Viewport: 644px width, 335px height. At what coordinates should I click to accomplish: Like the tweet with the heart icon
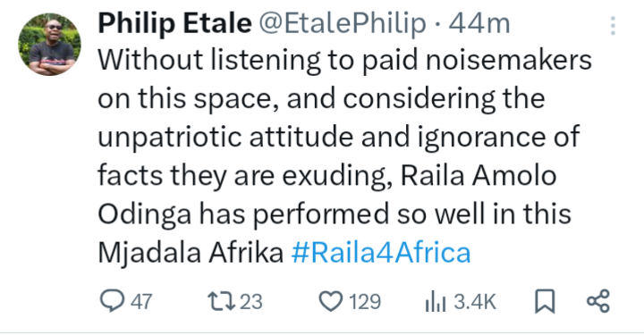coord(331,301)
